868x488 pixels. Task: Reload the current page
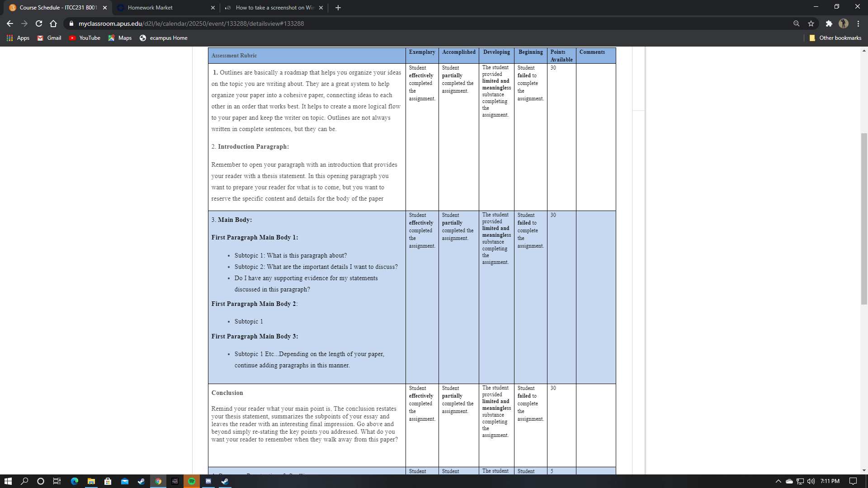pyautogui.click(x=39, y=23)
